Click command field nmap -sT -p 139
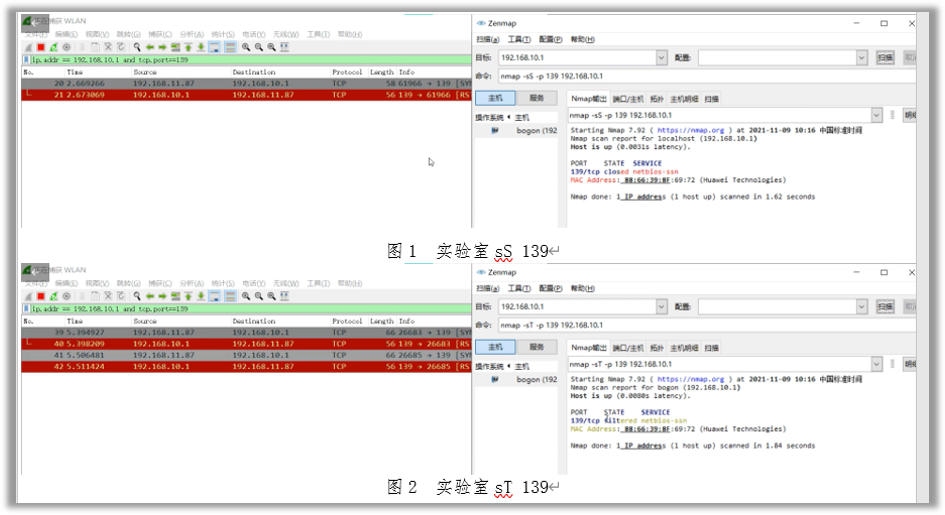Viewport: 945px width, 515px height. pos(708,325)
